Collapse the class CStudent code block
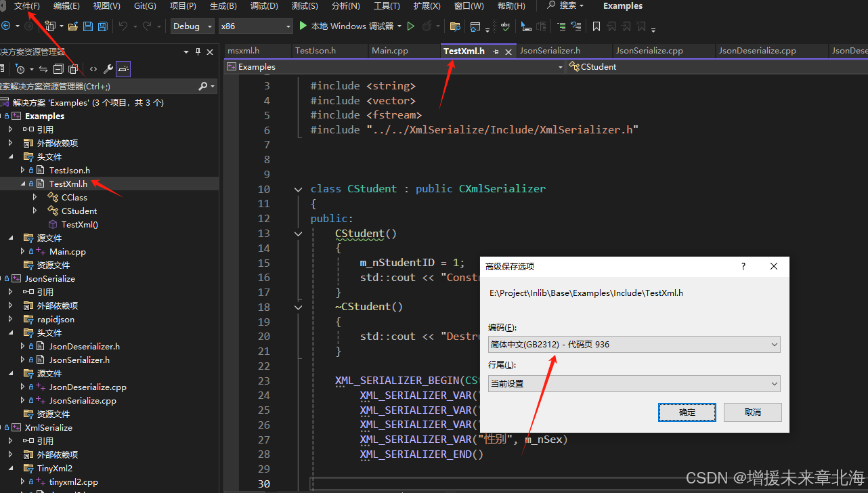The width and height of the screenshot is (868, 493). coord(298,189)
